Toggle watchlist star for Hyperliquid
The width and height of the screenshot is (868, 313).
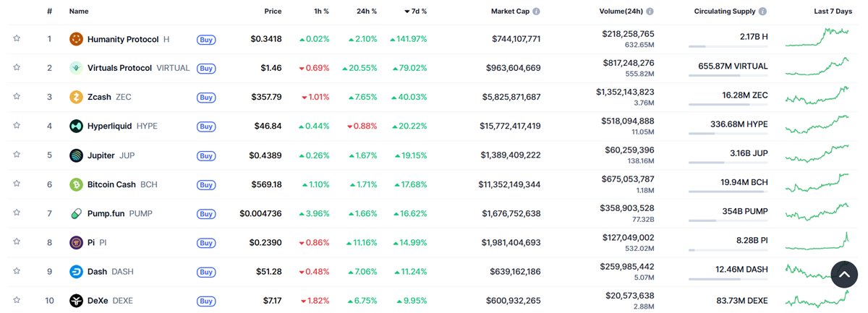click(x=17, y=126)
